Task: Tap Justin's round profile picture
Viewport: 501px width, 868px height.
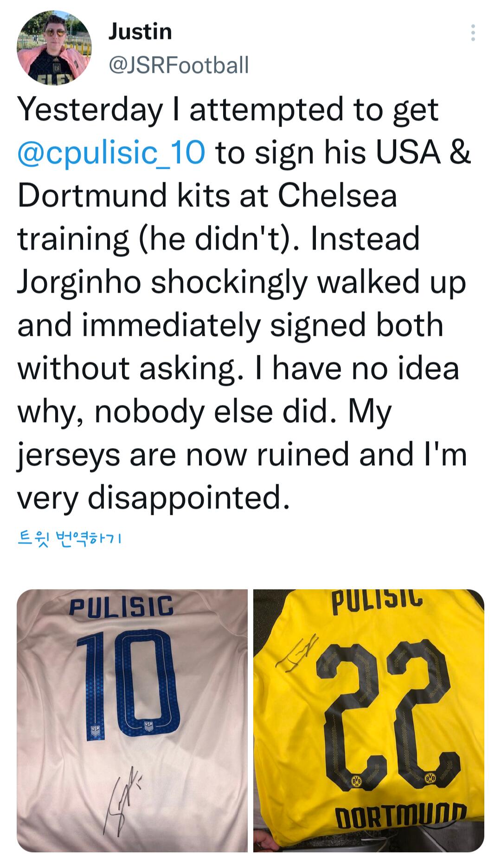Action: 54,48
